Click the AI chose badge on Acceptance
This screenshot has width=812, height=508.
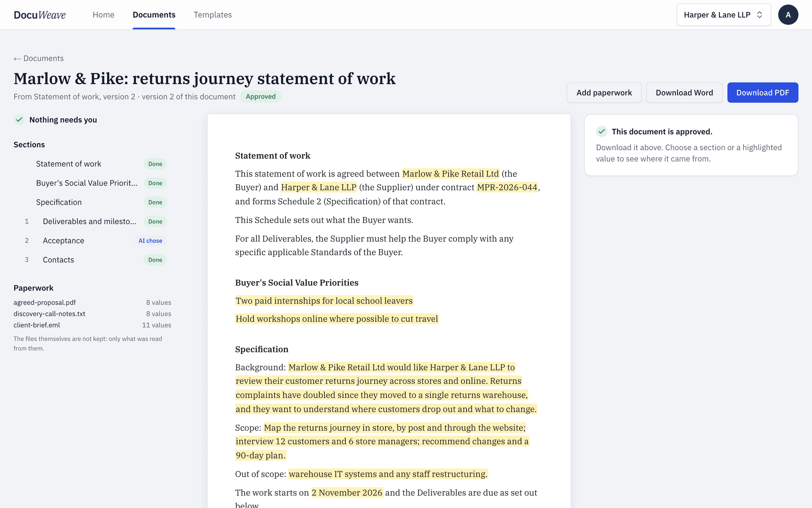150,241
